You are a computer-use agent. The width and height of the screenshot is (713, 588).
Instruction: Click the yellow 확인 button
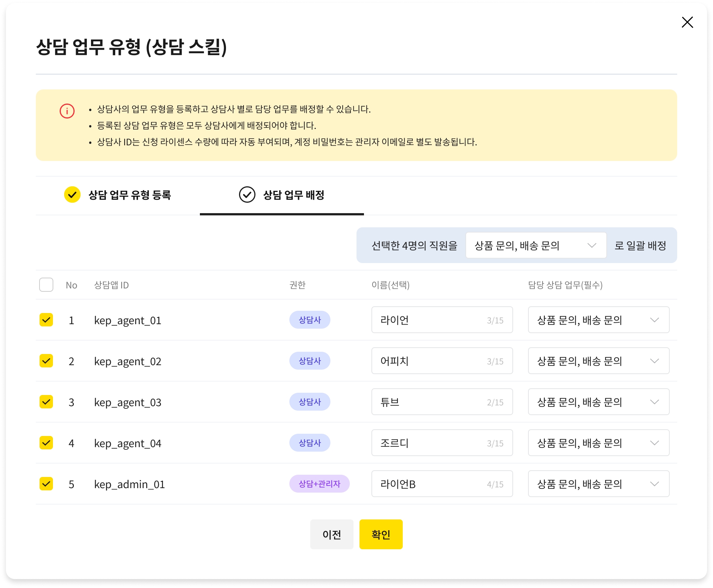point(381,534)
